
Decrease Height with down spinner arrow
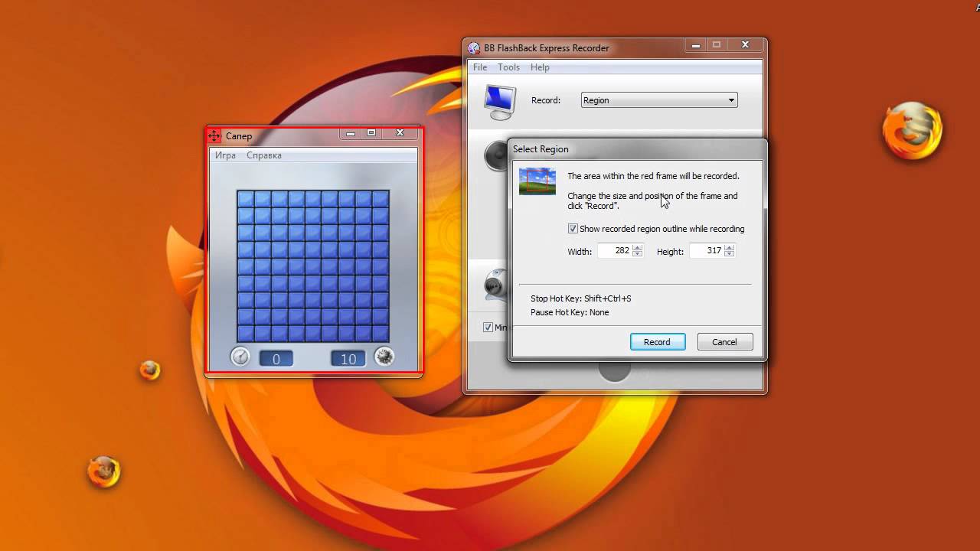coord(730,254)
